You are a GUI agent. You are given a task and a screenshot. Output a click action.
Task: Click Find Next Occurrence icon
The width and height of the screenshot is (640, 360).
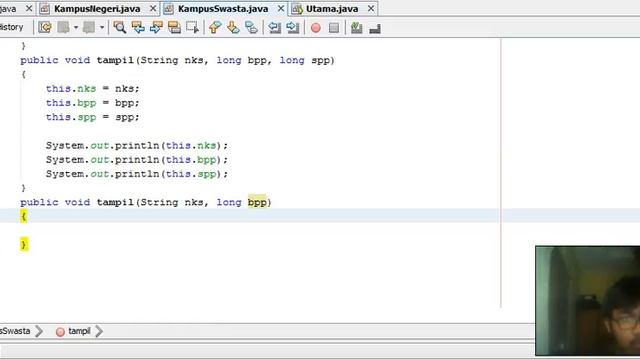[156, 27]
